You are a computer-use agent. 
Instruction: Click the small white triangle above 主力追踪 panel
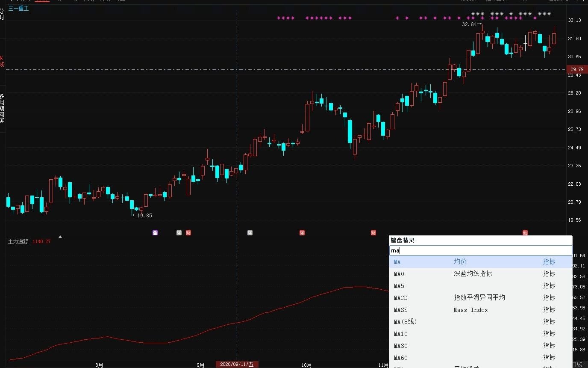tap(60, 237)
